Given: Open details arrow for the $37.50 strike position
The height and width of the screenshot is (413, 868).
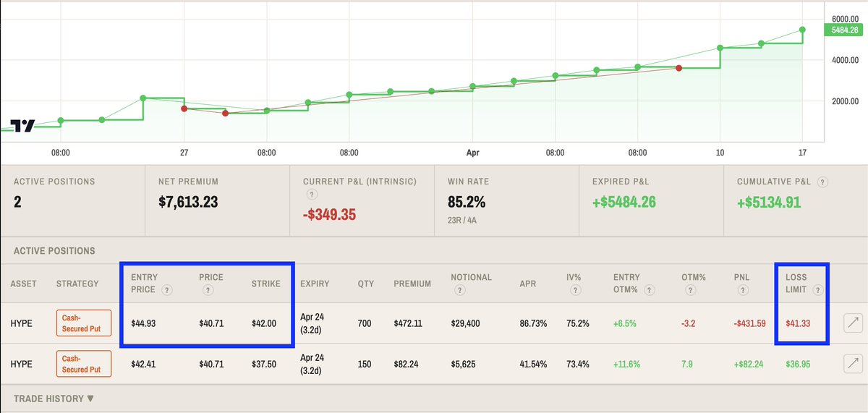Looking at the screenshot, I should (853, 364).
